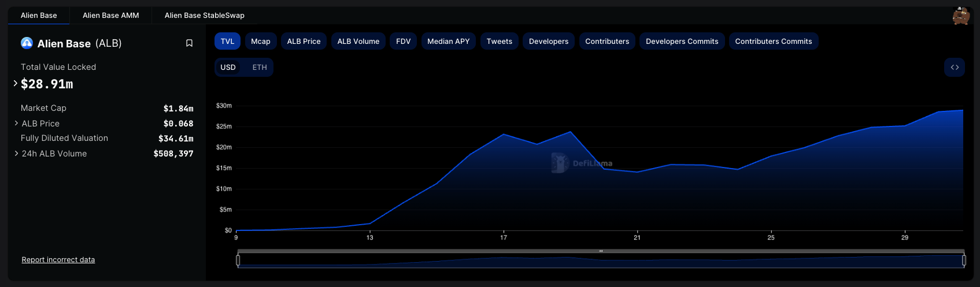This screenshot has width=980, height=287.
Task: Open the user avatar in top corner
Action: click(x=961, y=16)
